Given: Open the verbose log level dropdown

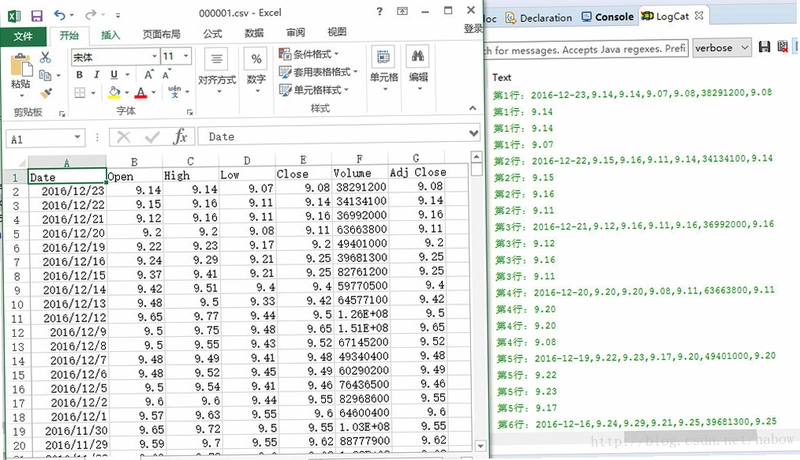Looking at the screenshot, I should coord(721,48).
